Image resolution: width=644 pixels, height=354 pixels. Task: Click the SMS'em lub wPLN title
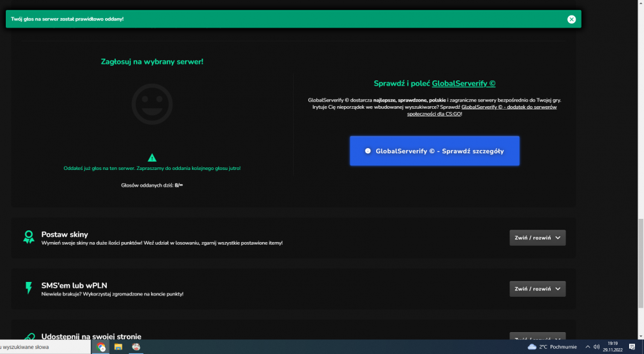click(x=74, y=285)
